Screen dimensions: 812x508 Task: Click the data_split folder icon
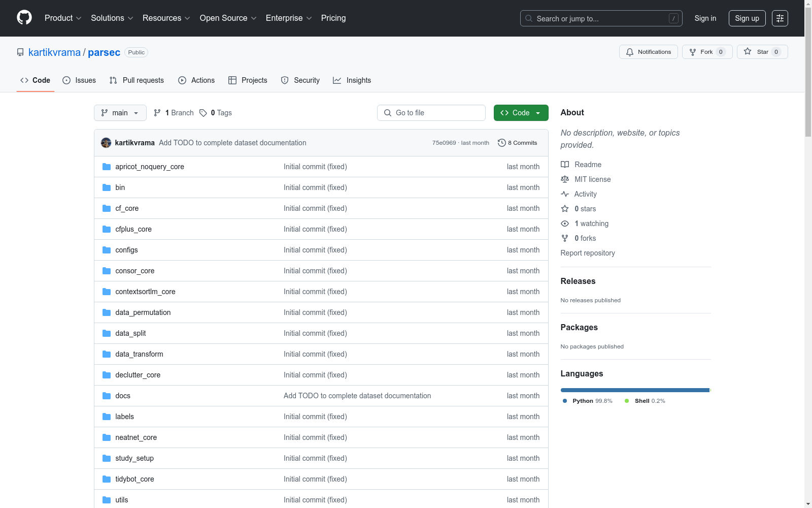(107, 333)
